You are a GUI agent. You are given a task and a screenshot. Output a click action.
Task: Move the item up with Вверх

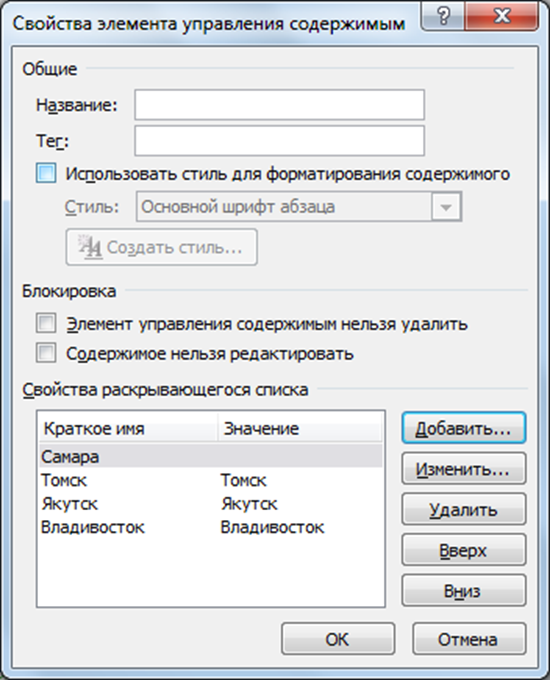464,550
